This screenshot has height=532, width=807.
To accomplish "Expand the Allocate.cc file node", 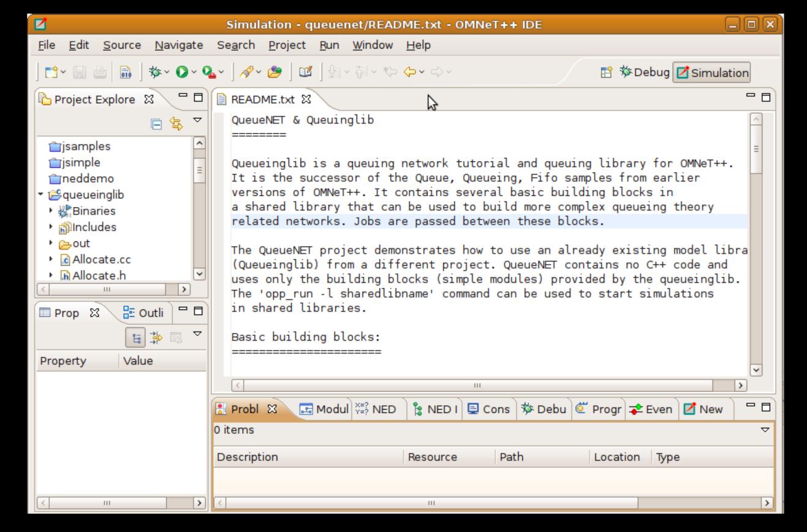I will pyautogui.click(x=51, y=259).
